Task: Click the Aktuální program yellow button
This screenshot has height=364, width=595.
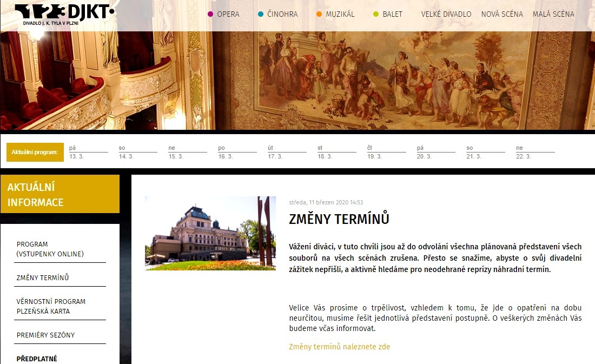Action: [x=35, y=152]
